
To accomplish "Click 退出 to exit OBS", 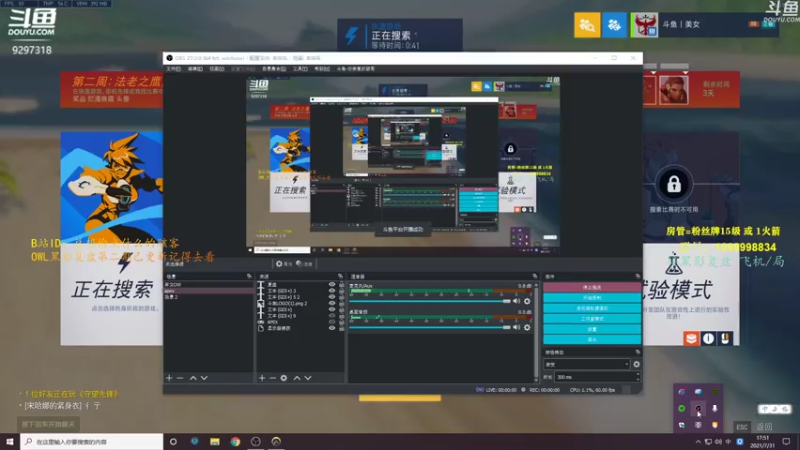I will coord(592,339).
